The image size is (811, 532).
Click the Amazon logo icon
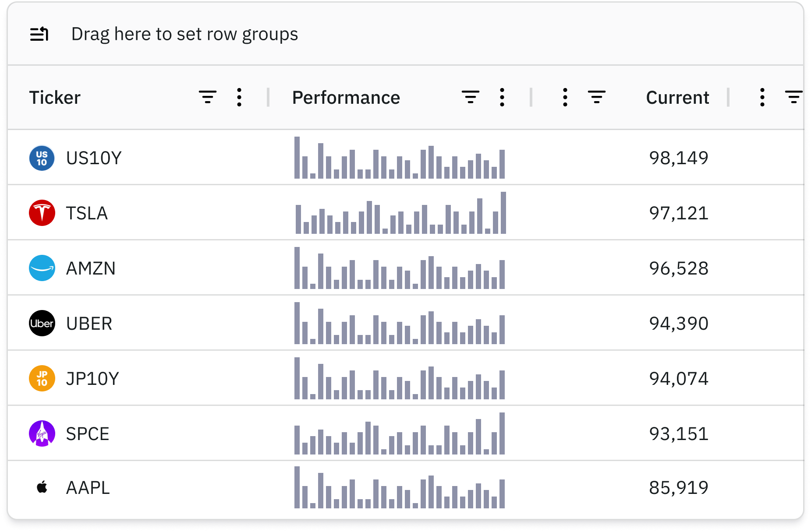(42, 268)
